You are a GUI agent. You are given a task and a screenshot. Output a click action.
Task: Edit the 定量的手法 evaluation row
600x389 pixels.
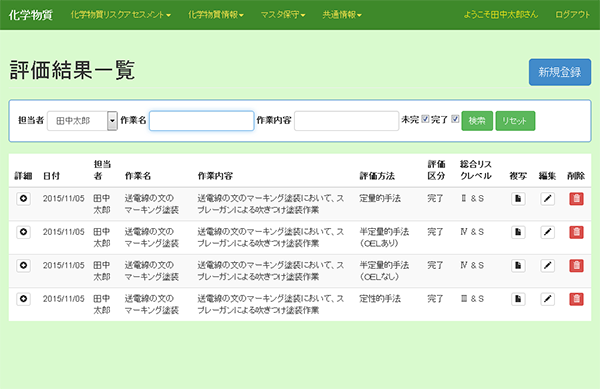548,199
